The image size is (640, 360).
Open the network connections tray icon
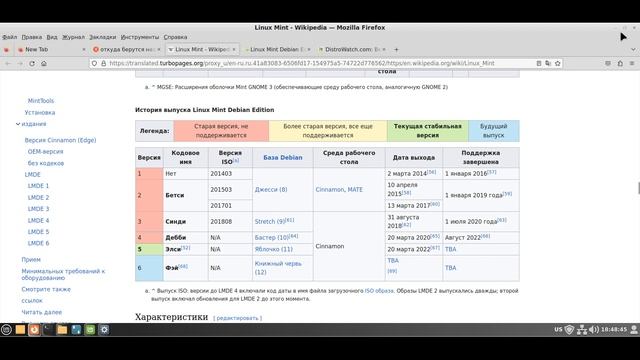click(x=582, y=330)
